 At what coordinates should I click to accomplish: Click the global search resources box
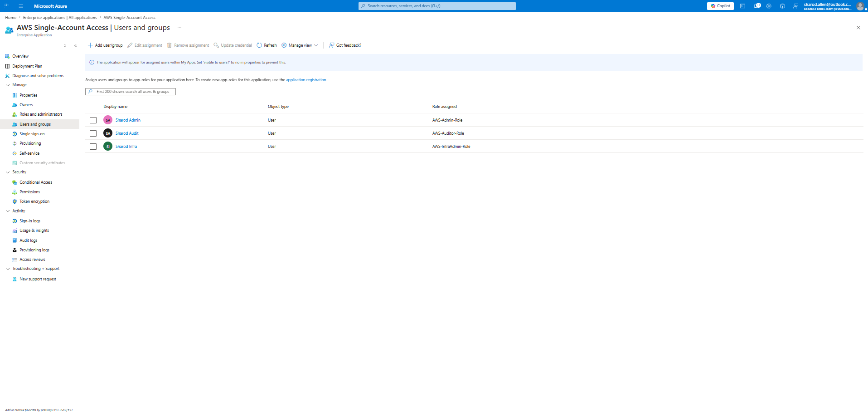pos(437,6)
